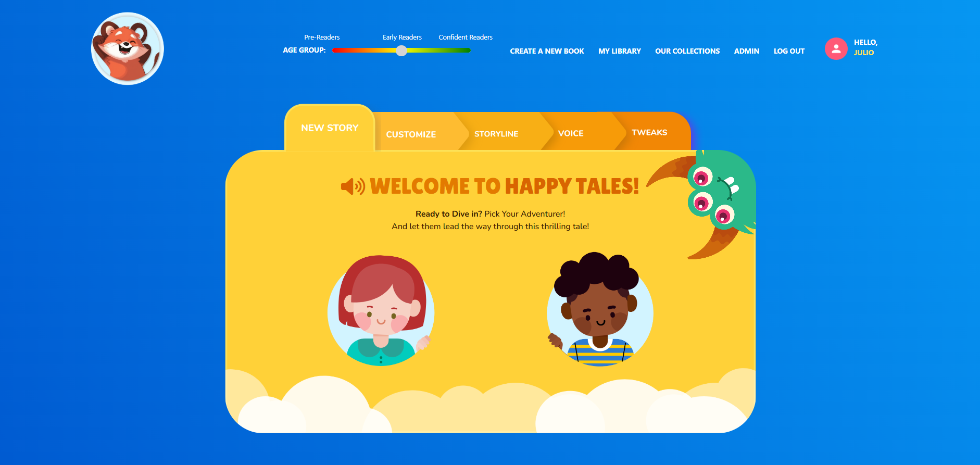
Task: Go to the Customize step tab
Action: [411, 134]
